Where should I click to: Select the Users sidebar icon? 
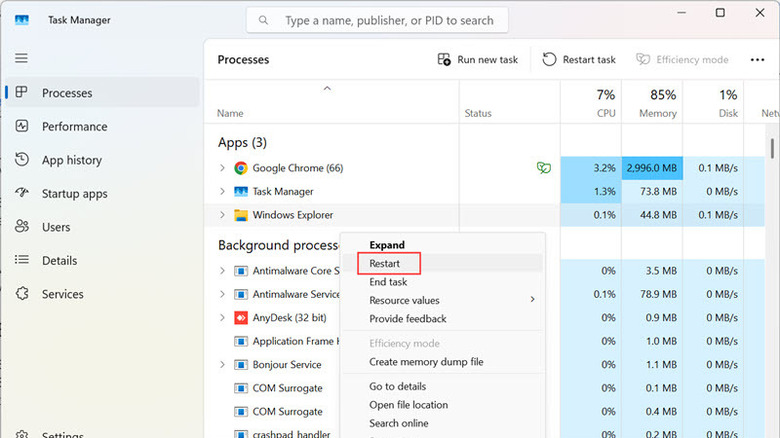22,227
